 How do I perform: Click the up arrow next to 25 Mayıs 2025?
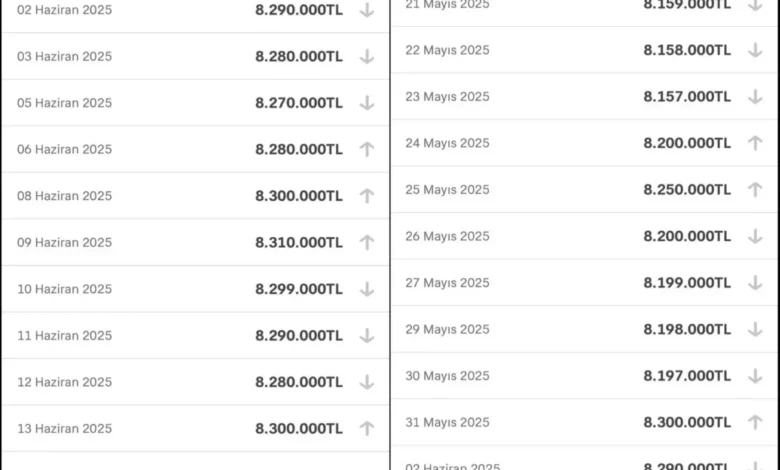tap(755, 190)
